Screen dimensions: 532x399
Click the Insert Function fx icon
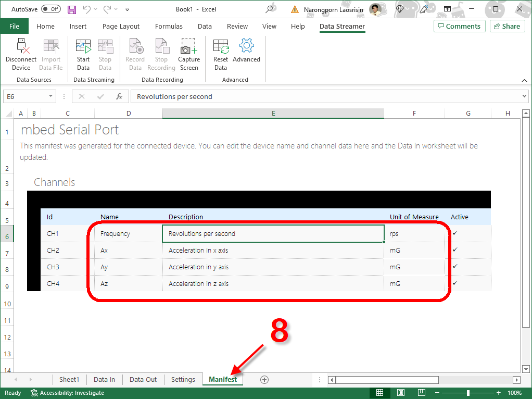pos(119,96)
